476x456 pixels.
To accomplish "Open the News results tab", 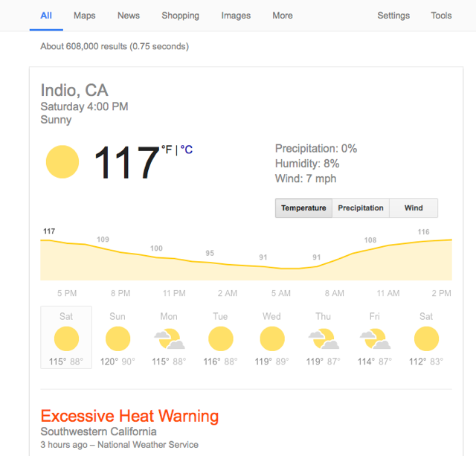I will (129, 16).
